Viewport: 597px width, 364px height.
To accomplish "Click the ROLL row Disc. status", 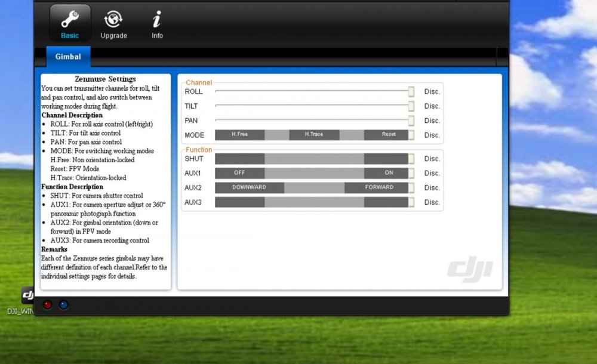I will click(x=432, y=91).
